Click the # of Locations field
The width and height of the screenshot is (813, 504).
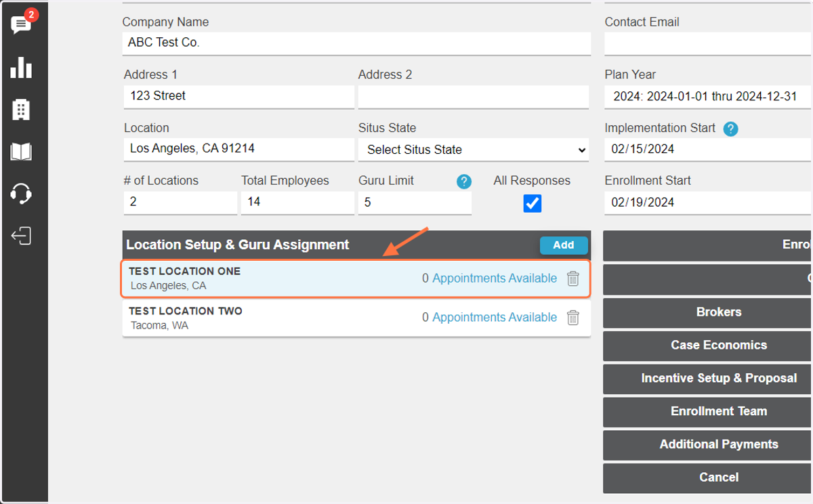[x=180, y=203]
